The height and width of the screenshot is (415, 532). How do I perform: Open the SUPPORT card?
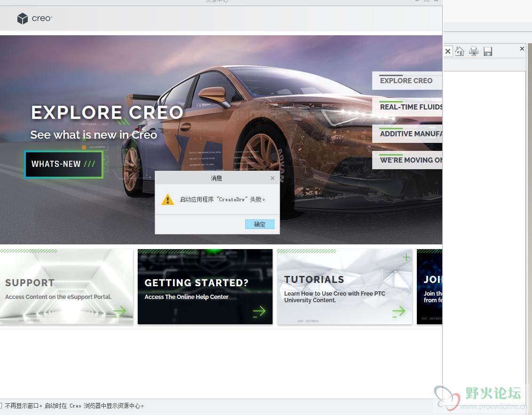67,287
